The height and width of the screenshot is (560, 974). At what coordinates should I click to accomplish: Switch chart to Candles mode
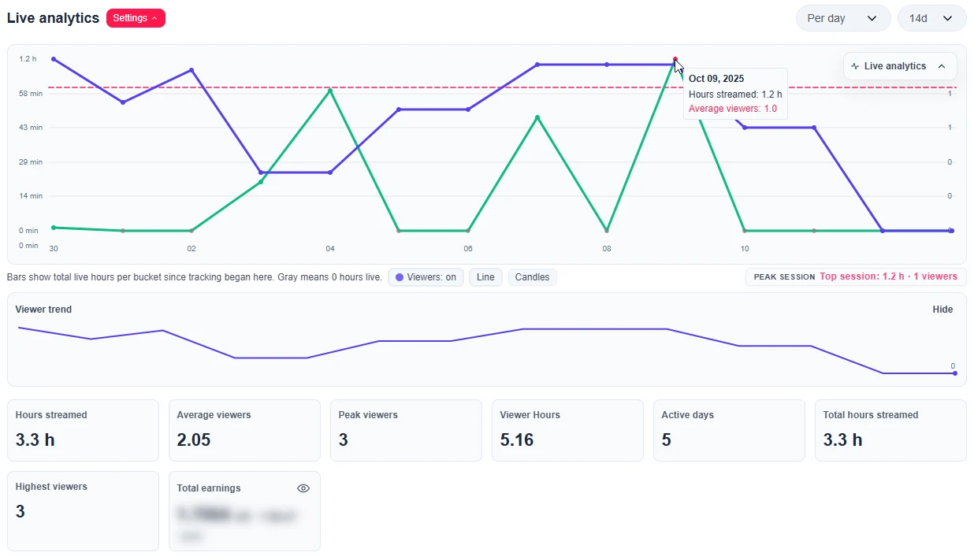532,277
